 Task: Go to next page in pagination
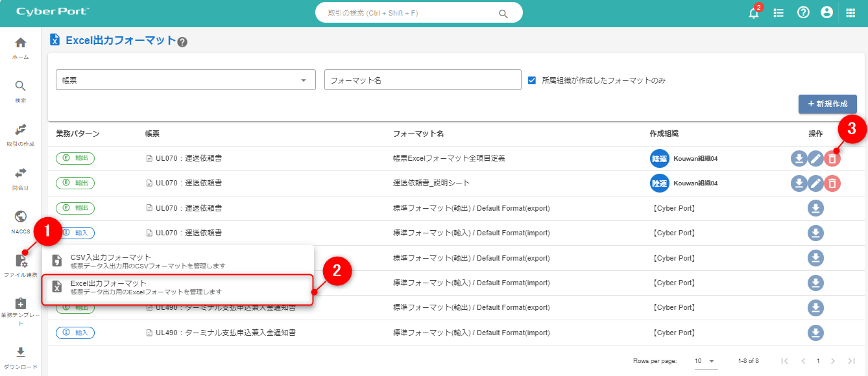point(833,361)
